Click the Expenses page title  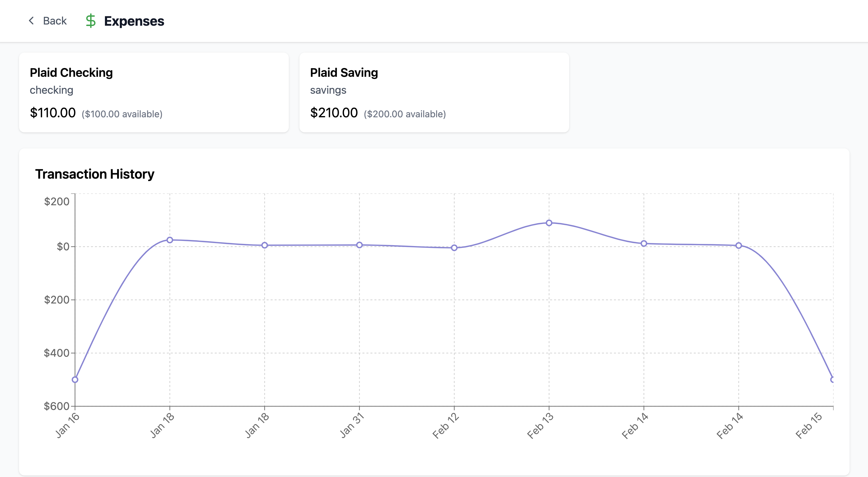point(134,21)
